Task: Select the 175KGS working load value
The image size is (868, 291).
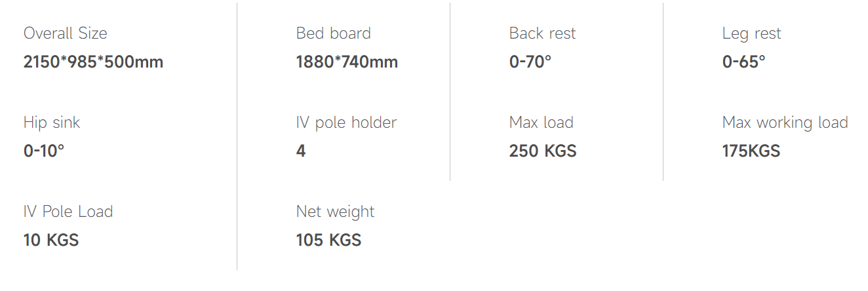Action: point(751,151)
